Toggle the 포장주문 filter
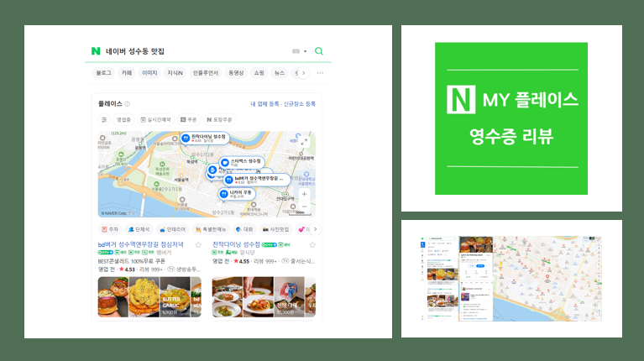 tap(219, 119)
